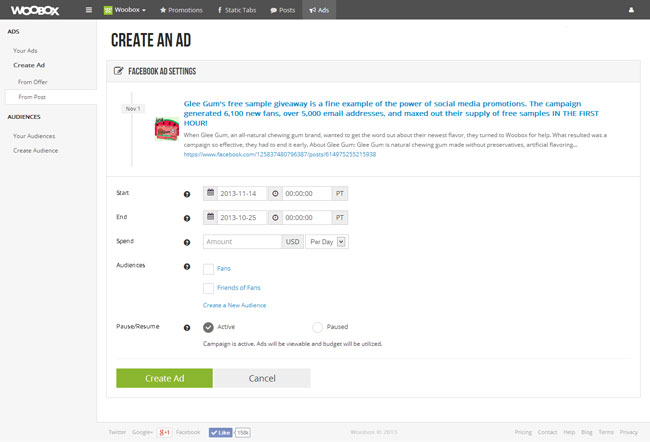Image resolution: width=650 pixels, height=442 pixels.
Task: Open the hamburger menu icon
Action: point(89,10)
